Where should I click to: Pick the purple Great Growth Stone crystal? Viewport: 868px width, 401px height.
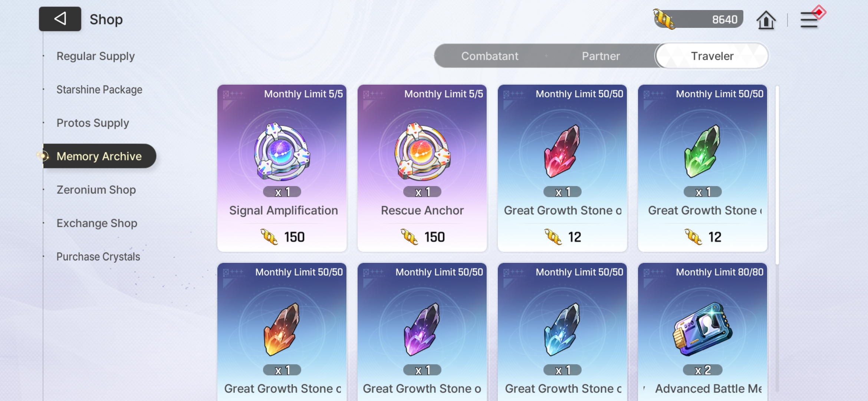[x=422, y=329]
